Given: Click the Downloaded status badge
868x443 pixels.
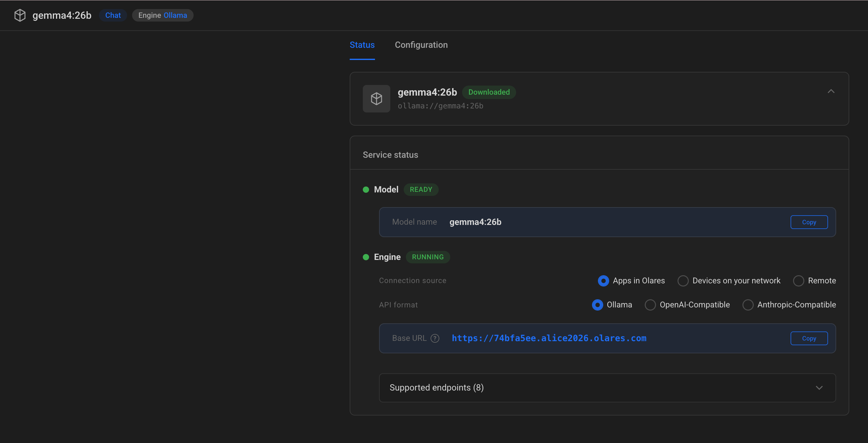Looking at the screenshot, I should pyautogui.click(x=489, y=92).
